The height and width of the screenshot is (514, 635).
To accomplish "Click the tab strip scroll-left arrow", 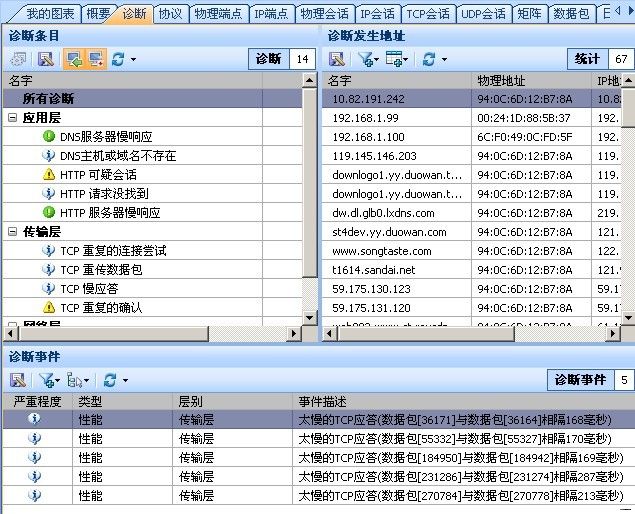I will [x=618, y=11].
